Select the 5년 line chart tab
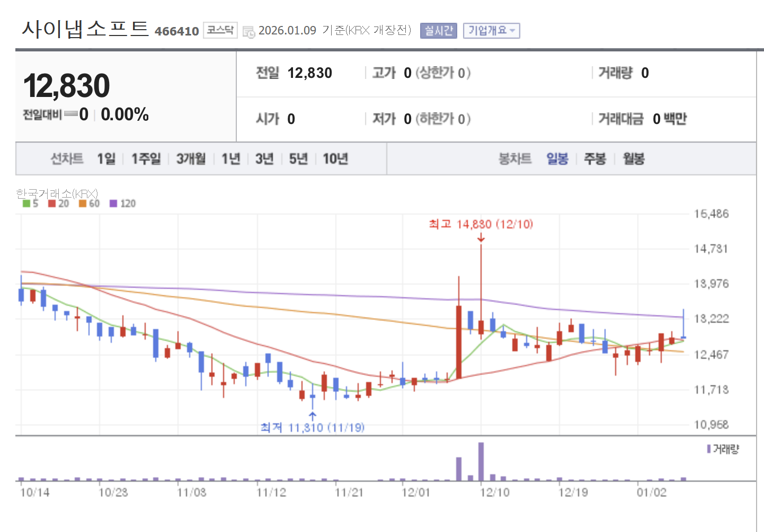Image resolution: width=764 pixels, height=532 pixels. [298, 158]
